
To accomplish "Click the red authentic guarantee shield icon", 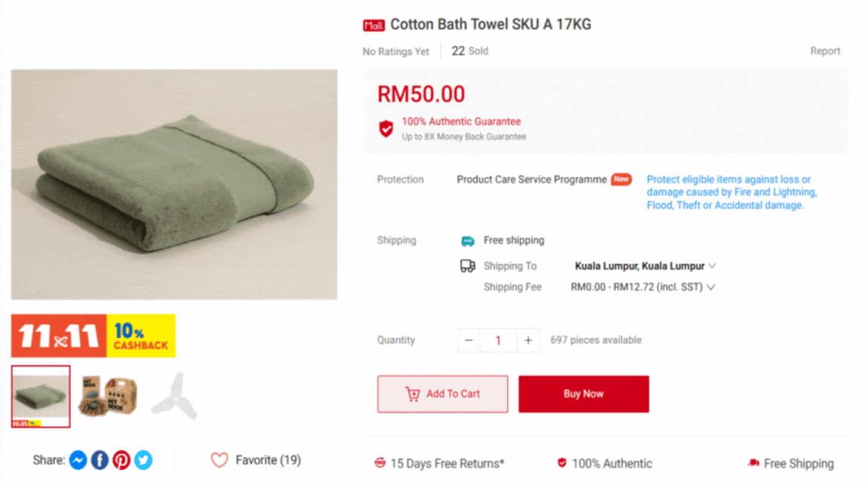I will [x=386, y=127].
